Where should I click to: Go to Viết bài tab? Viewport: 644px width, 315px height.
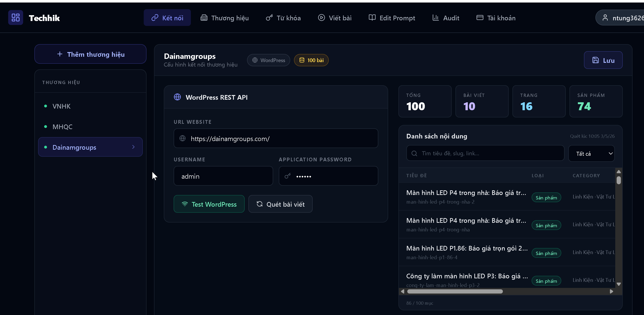tap(334, 18)
